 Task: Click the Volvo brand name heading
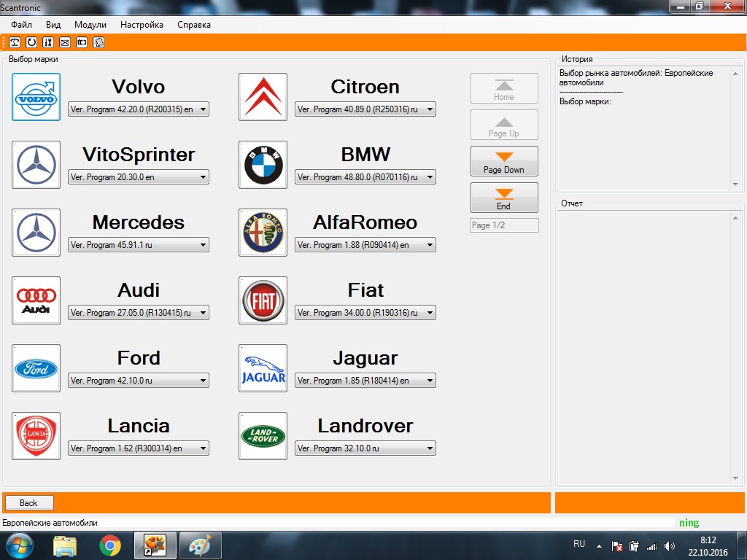(138, 87)
